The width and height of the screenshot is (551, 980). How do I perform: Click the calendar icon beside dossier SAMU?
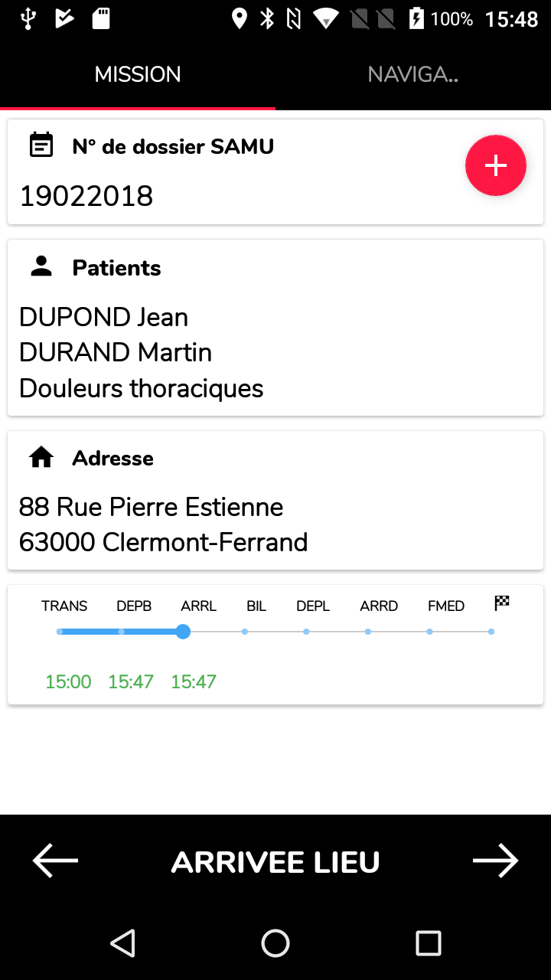41,145
